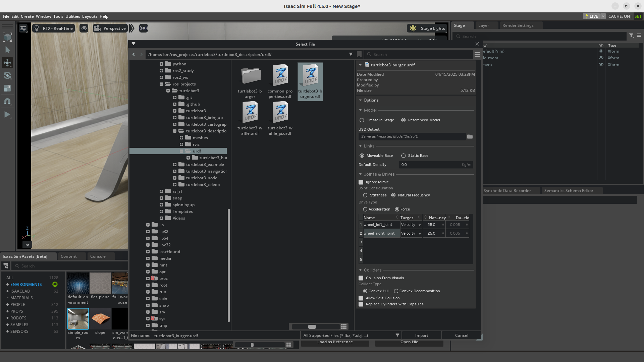This screenshot has width=644, height=362.
Task: Click the bookmark icon next to path bar
Action: click(x=359, y=54)
